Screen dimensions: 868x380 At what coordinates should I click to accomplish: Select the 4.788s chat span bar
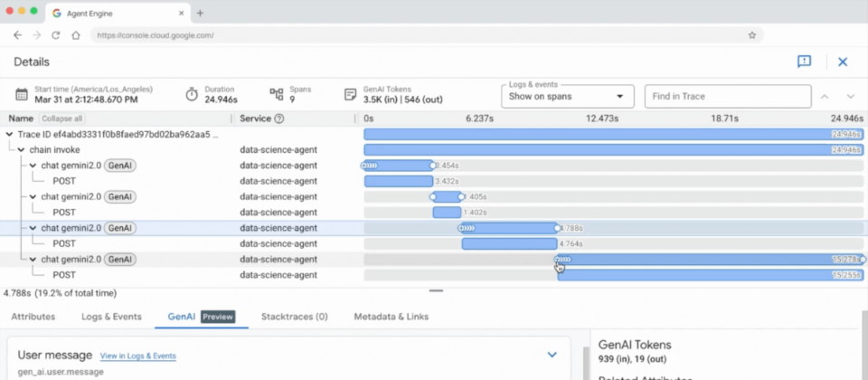click(509, 228)
